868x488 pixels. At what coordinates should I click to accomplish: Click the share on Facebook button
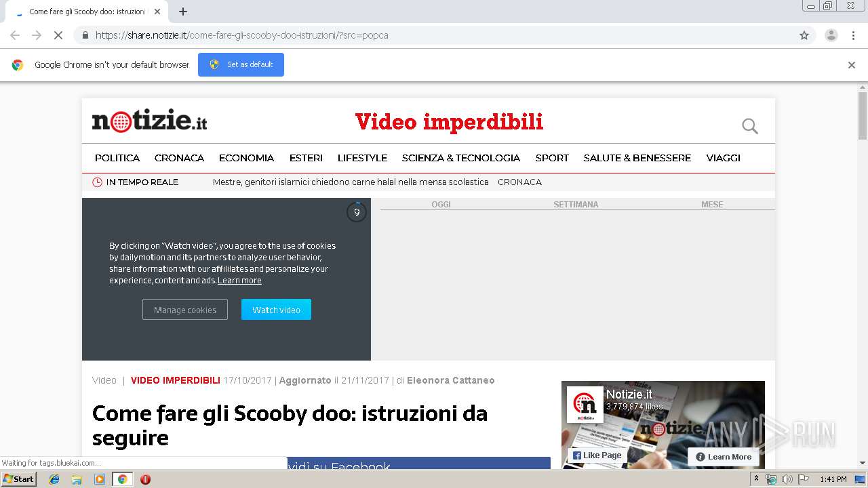[x=419, y=464]
